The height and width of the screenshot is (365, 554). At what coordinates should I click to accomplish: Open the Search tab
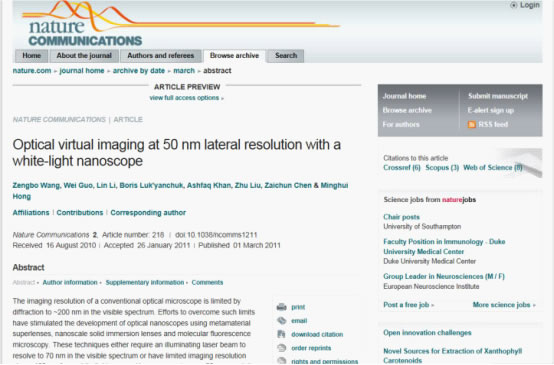point(286,56)
